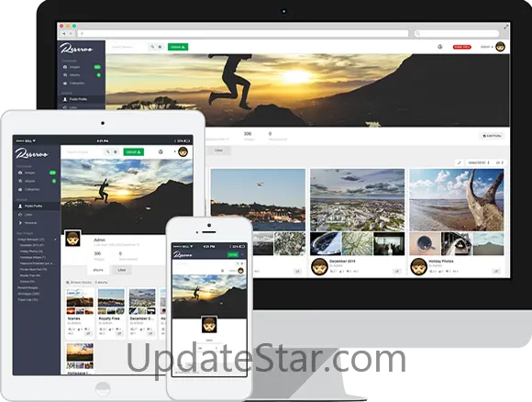Image resolution: width=532 pixels, height=402 pixels.
Task: Click the globe language icon on the tablet
Action: (x=161, y=152)
